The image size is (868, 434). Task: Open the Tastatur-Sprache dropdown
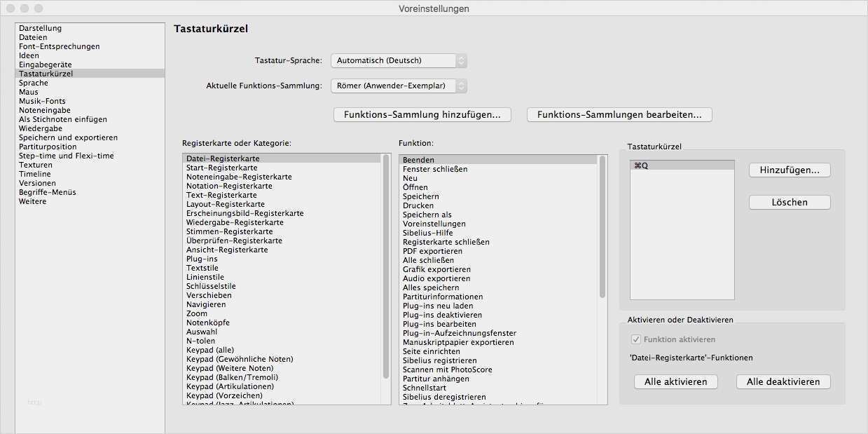click(x=399, y=61)
